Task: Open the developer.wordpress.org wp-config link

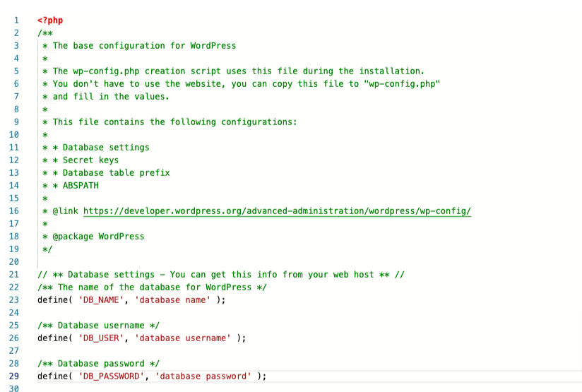Action: [x=277, y=211]
